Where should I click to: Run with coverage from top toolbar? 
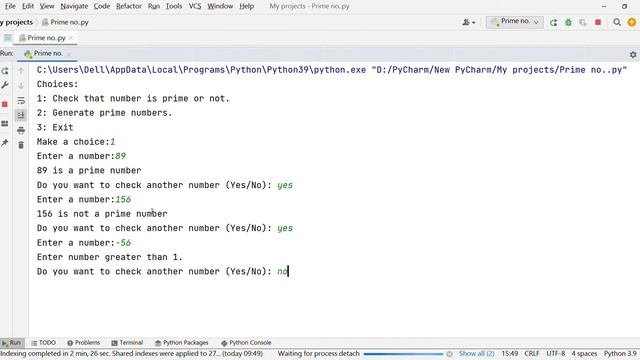click(x=583, y=23)
